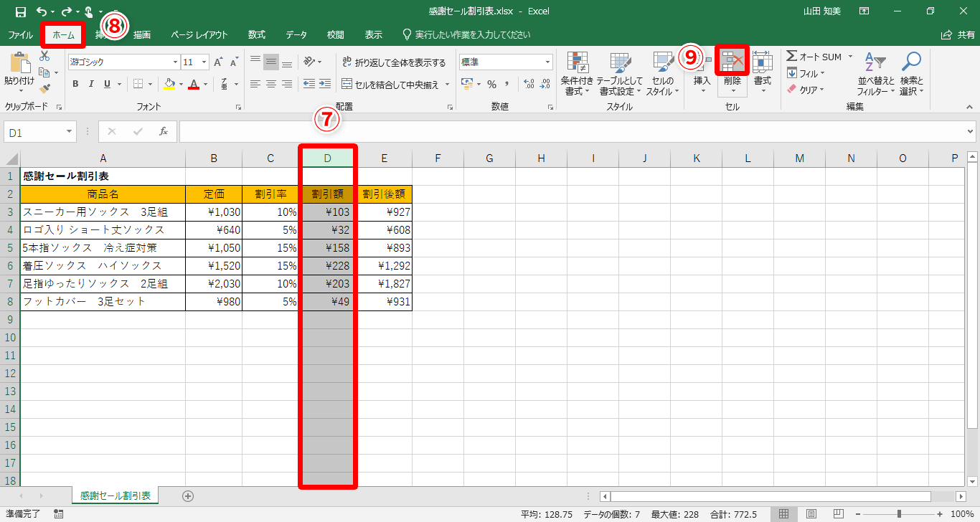Align cell text to the left
Viewport: 980px width, 522px height.
click(255, 84)
